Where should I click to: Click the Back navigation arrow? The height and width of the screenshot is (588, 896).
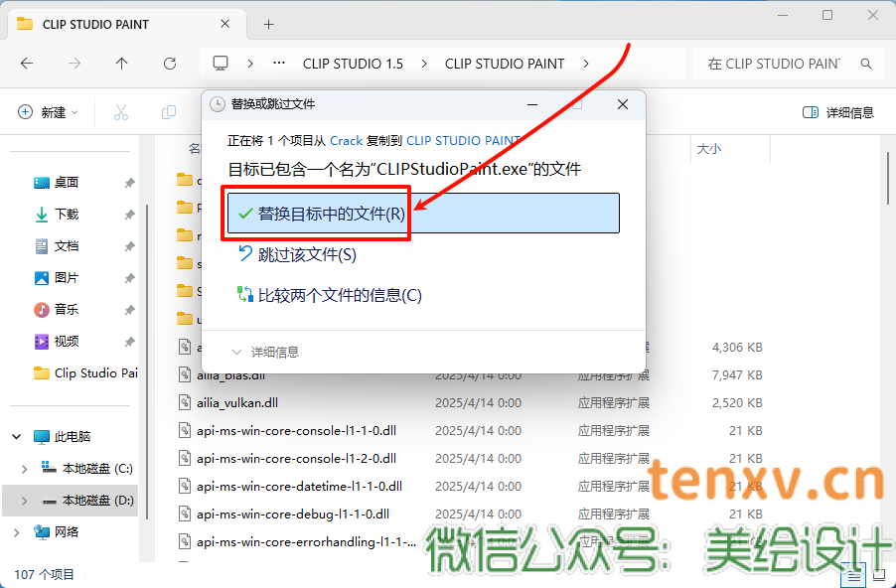[x=27, y=63]
